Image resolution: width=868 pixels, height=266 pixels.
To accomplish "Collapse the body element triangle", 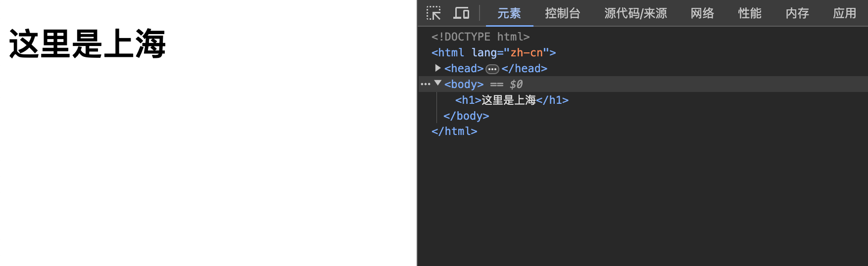I will (438, 84).
